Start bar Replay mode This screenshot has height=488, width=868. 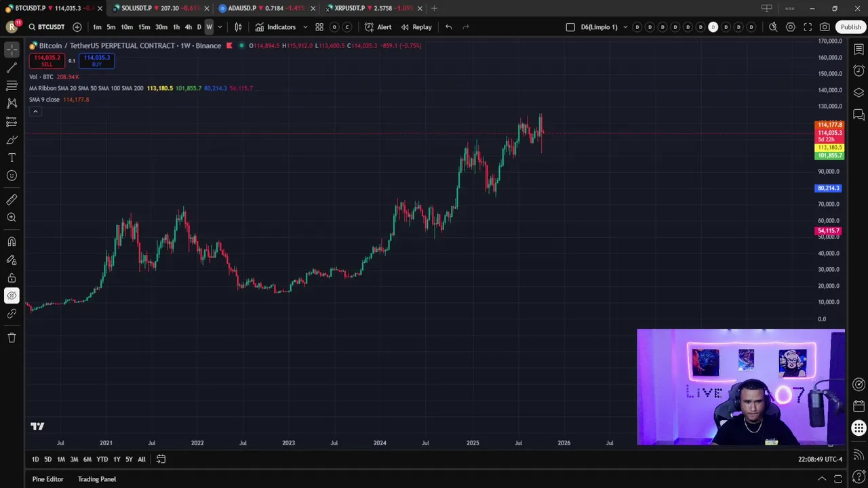pos(416,27)
